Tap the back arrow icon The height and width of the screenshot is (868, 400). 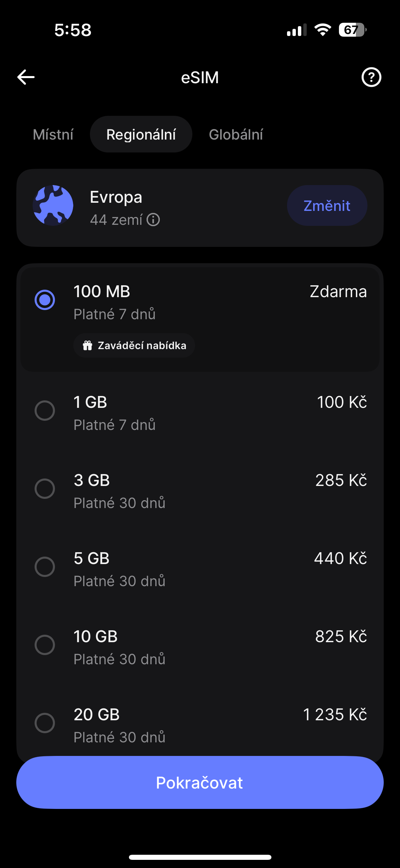pos(26,77)
